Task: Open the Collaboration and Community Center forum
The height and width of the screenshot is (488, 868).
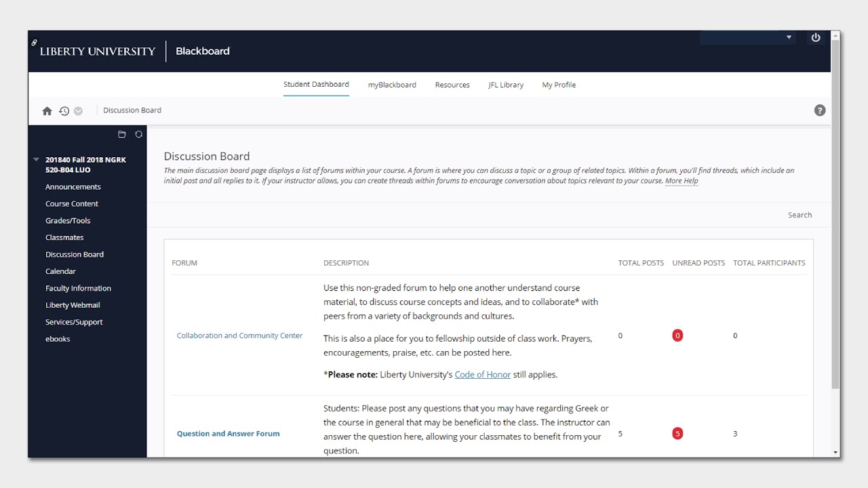Action: (239, 335)
